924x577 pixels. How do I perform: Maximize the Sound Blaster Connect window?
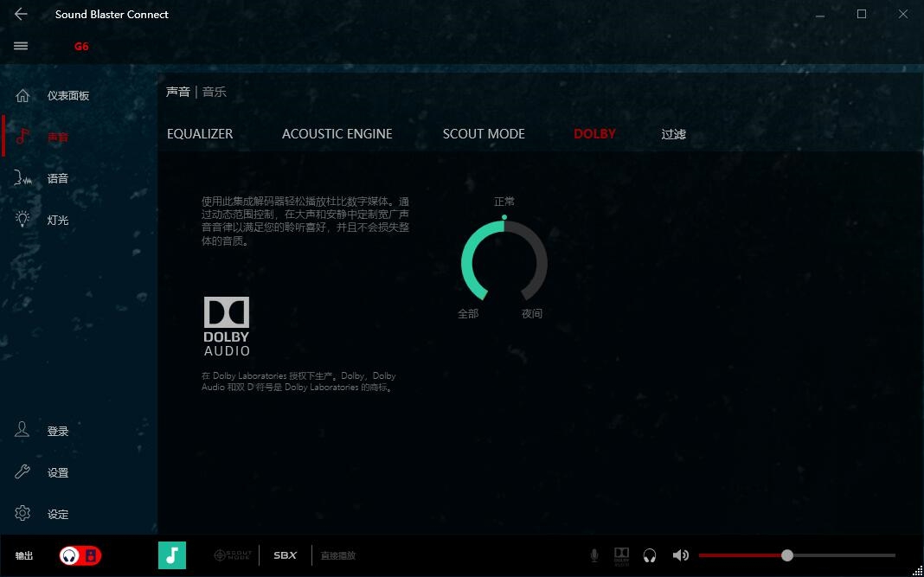(x=862, y=14)
